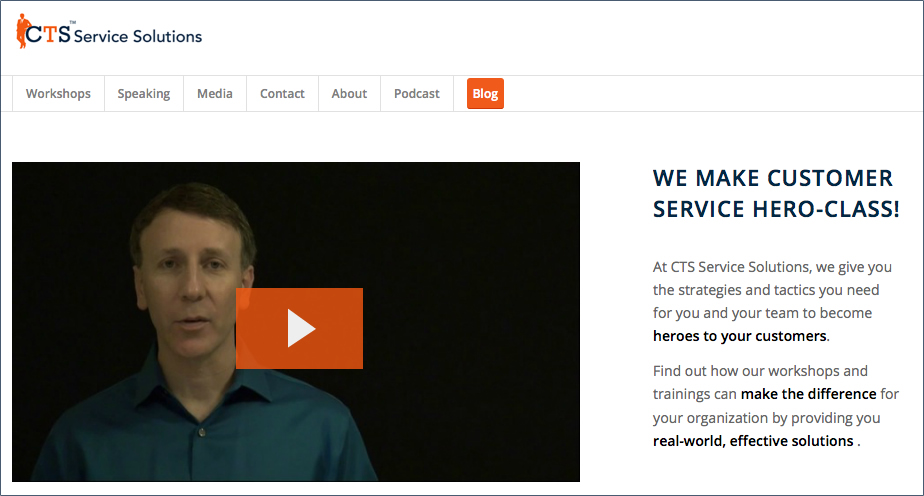924x496 pixels.
Task: Click the WE MAKE CUSTOMER SERVICE HERO-CLASS heading
Action: tap(776, 193)
